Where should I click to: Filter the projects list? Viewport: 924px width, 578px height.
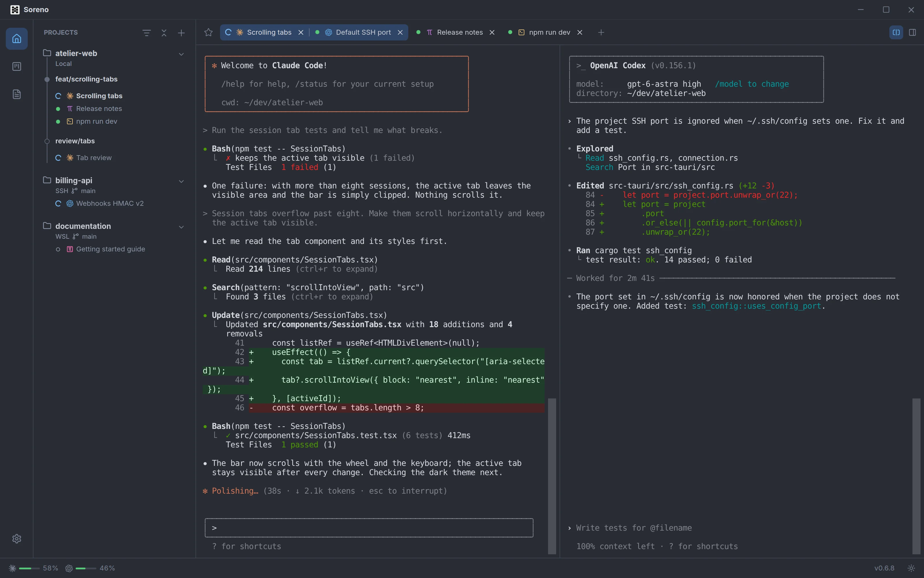pyautogui.click(x=146, y=33)
